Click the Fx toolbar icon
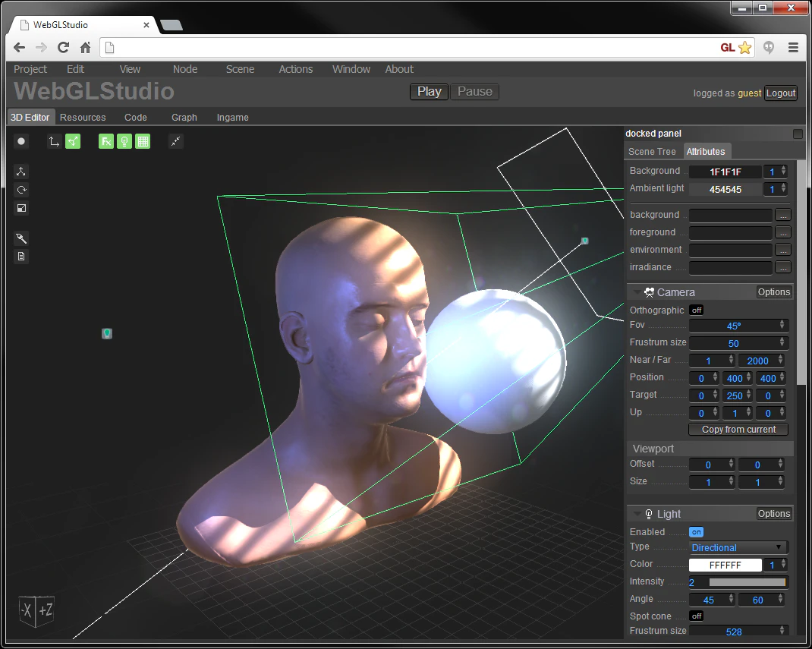The image size is (812, 649). [x=106, y=141]
